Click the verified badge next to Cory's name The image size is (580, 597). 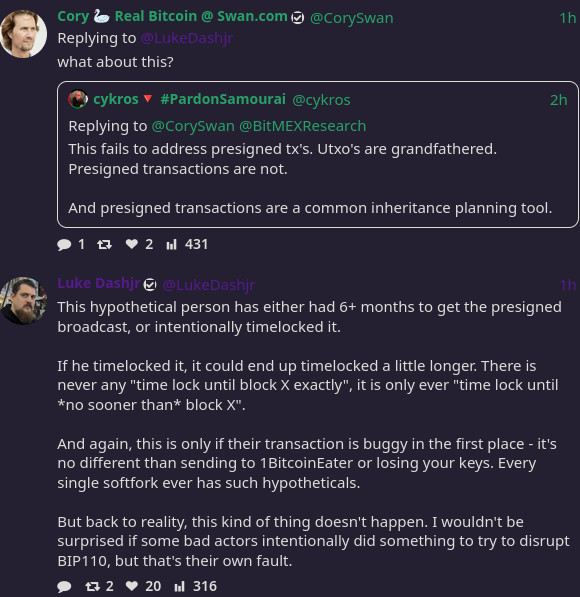click(x=297, y=18)
